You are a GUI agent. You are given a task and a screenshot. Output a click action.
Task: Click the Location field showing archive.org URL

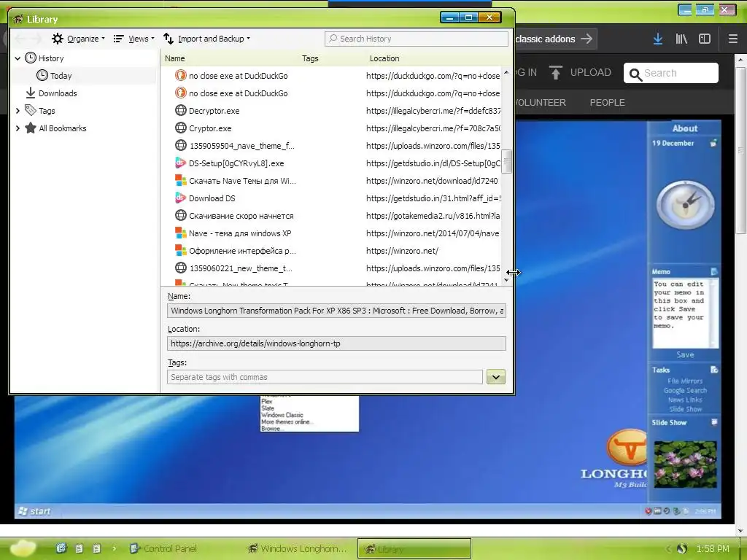coord(336,343)
